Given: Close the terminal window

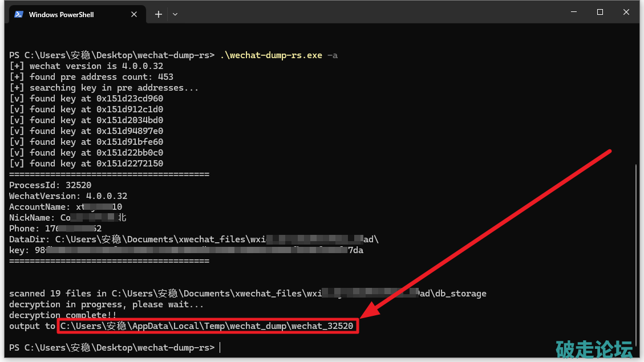Looking at the screenshot, I should coord(627,12).
